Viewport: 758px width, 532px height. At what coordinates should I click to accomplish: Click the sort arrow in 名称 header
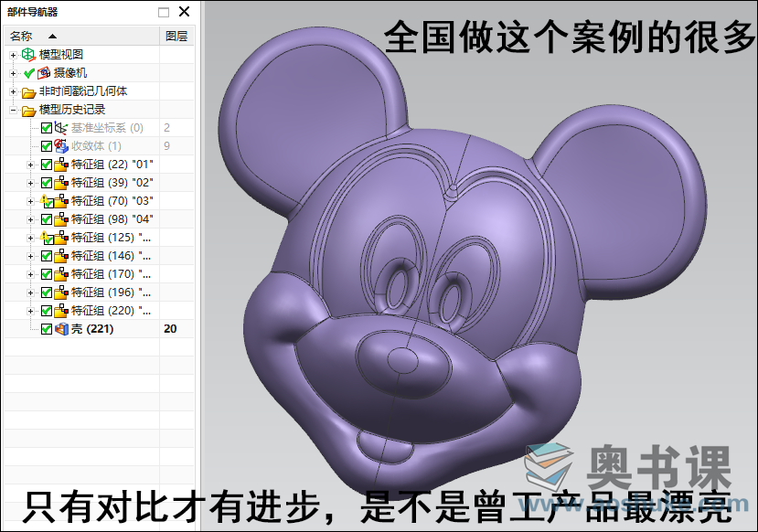pyautogui.click(x=52, y=37)
